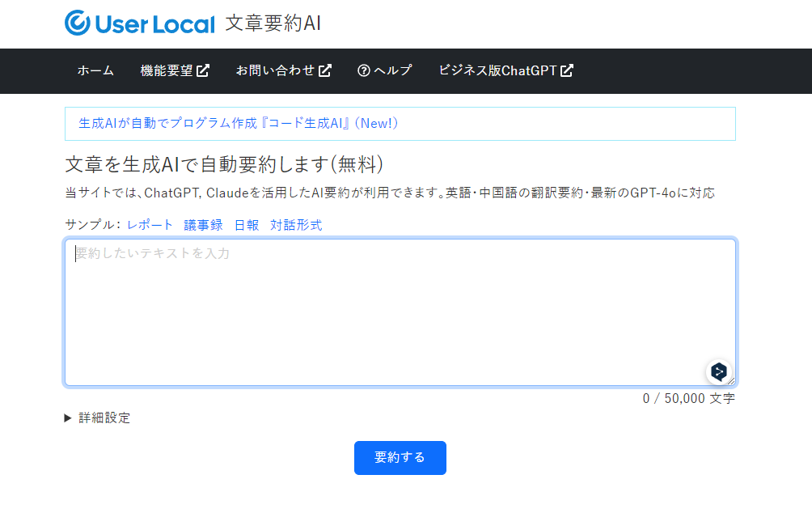This screenshot has height=513, width=812.
Task: Select the 日報 sample link
Action: pos(246,225)
